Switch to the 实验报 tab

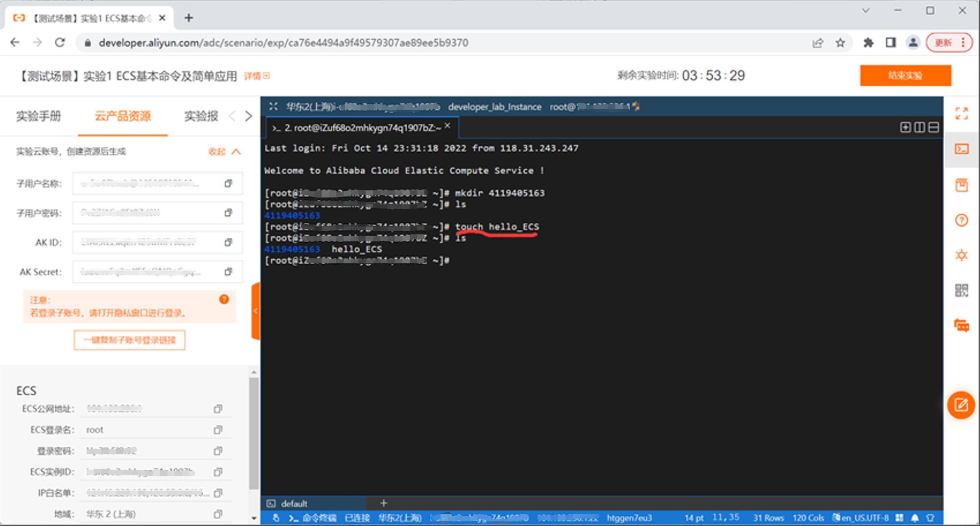click(x=201, y=116)
